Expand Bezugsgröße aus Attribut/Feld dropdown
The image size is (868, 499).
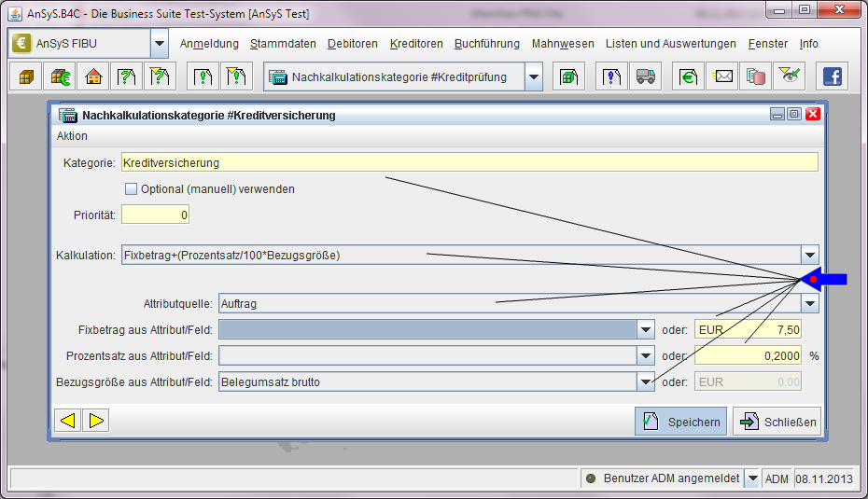(x=645, y=381)
